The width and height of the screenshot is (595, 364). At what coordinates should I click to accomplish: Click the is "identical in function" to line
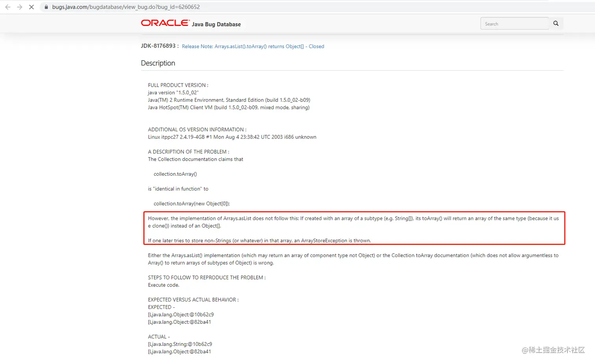(x=178, y=189)
